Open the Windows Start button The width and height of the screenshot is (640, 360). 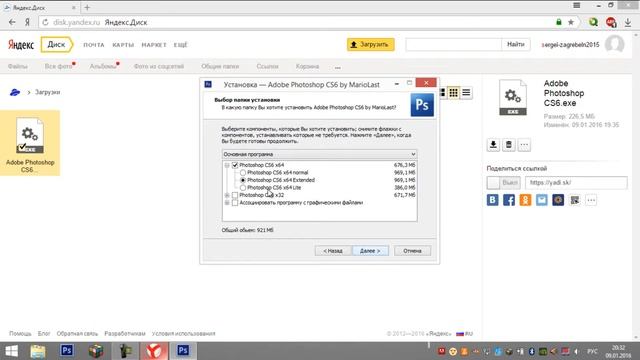click(11, 351)
